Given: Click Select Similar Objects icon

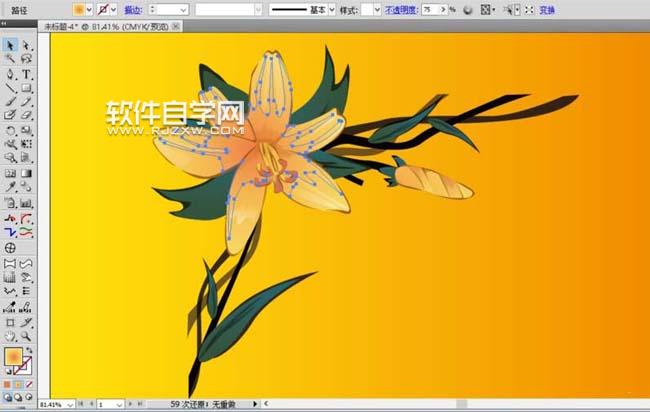Looking at the screenshot, I should (508, 10).
